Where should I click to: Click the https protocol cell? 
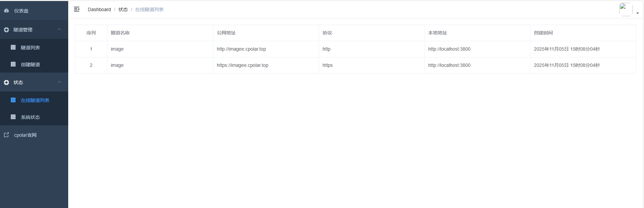(328, 65)
